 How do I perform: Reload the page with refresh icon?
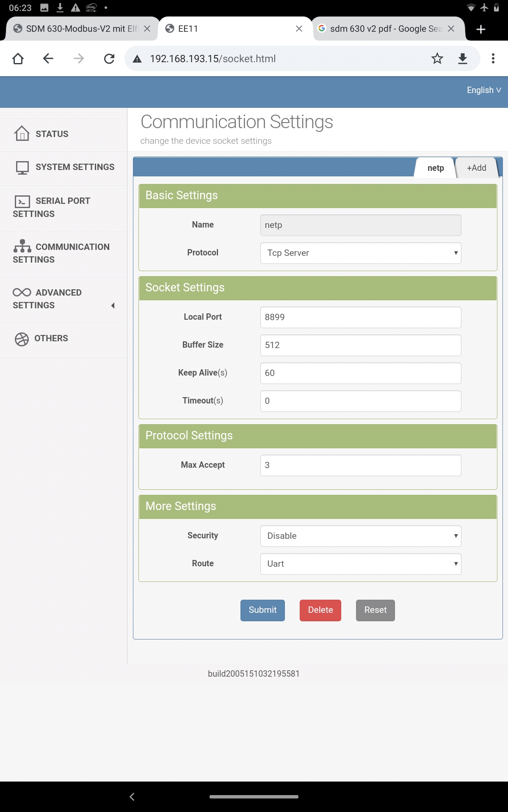pos(109,58)
